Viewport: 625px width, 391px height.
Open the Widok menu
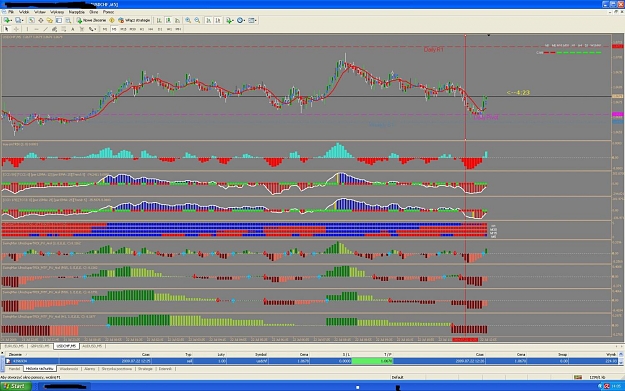(24, 12)
